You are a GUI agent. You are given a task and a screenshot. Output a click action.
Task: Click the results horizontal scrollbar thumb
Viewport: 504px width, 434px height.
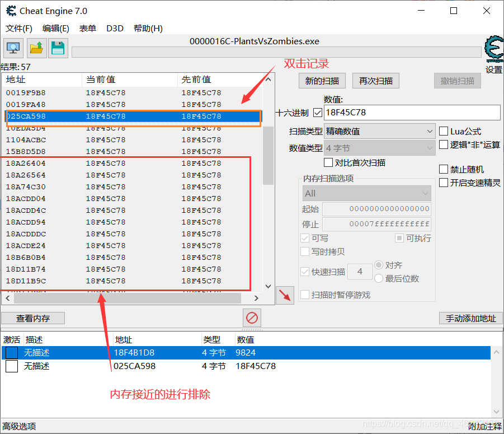point(128,298)
